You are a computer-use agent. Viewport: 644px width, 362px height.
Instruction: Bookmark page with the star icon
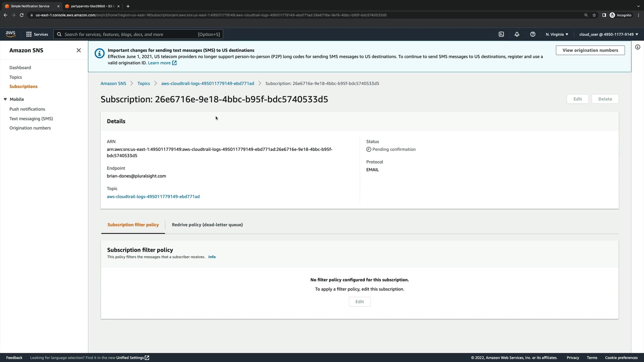pyautogui.click(x=594, y=15)
